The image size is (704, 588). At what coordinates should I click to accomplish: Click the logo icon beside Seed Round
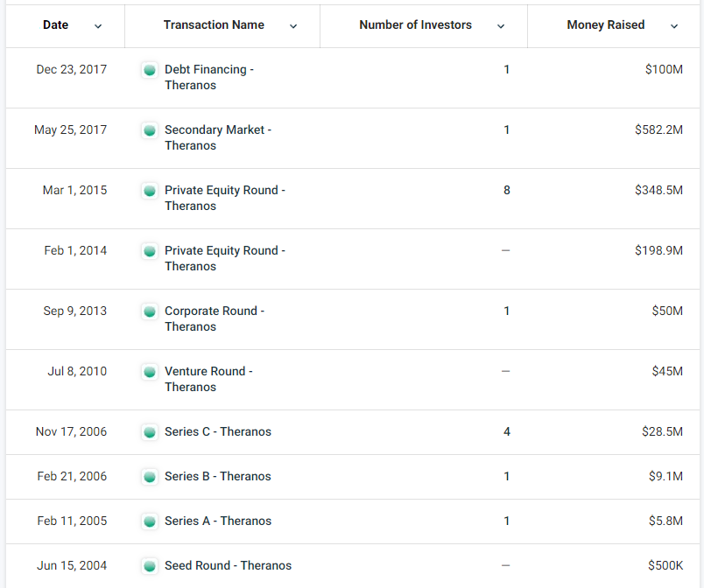[150, 566]
